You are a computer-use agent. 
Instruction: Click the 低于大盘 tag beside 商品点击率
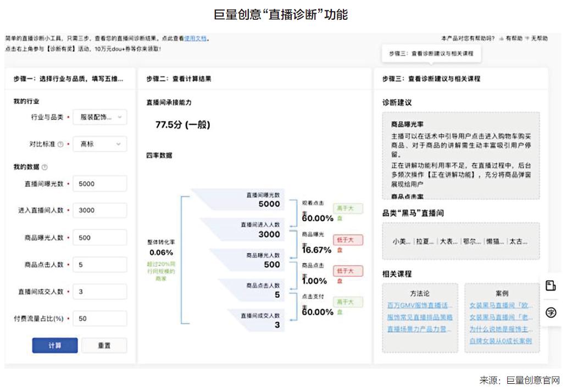click(348, 271)
